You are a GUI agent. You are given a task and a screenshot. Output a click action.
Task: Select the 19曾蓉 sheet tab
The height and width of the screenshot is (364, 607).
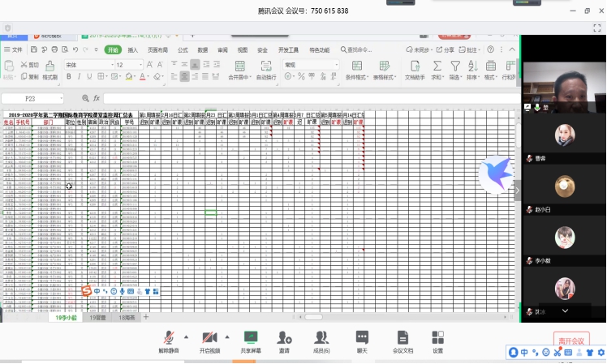(98, 318)
